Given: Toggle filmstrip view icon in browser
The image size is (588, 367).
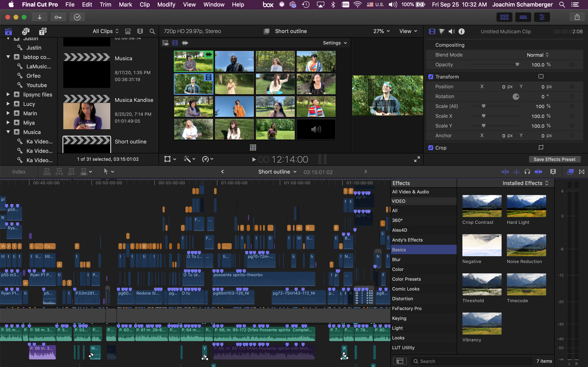Looking at the screenshot, I should click(x=140, y=31).
